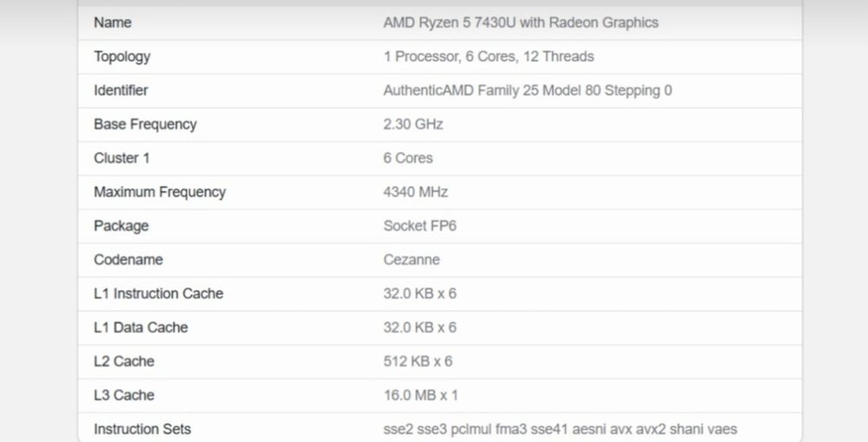The height and width of the screenshot is (442, 868).
Task: Select the 512 KB x 6 value
Action: click(418, 361)
